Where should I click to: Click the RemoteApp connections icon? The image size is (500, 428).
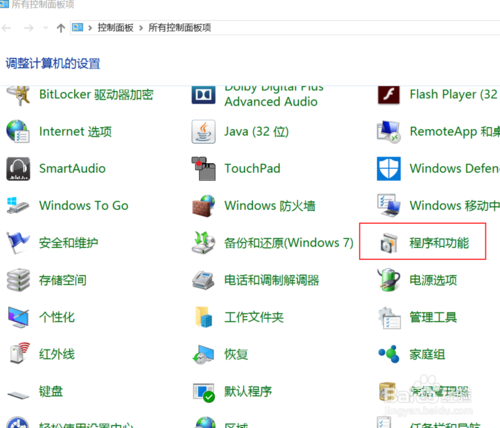pos(389,132)
